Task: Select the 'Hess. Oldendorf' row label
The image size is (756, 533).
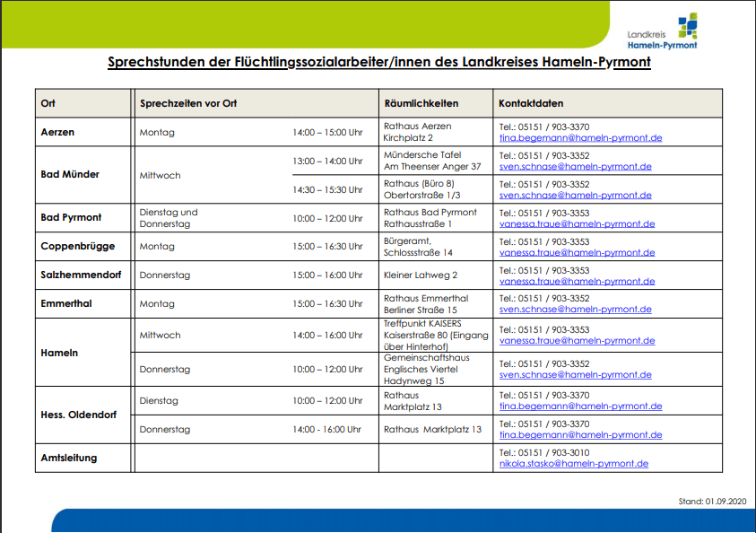Action: pyautogui.click(x=79, y=415)
